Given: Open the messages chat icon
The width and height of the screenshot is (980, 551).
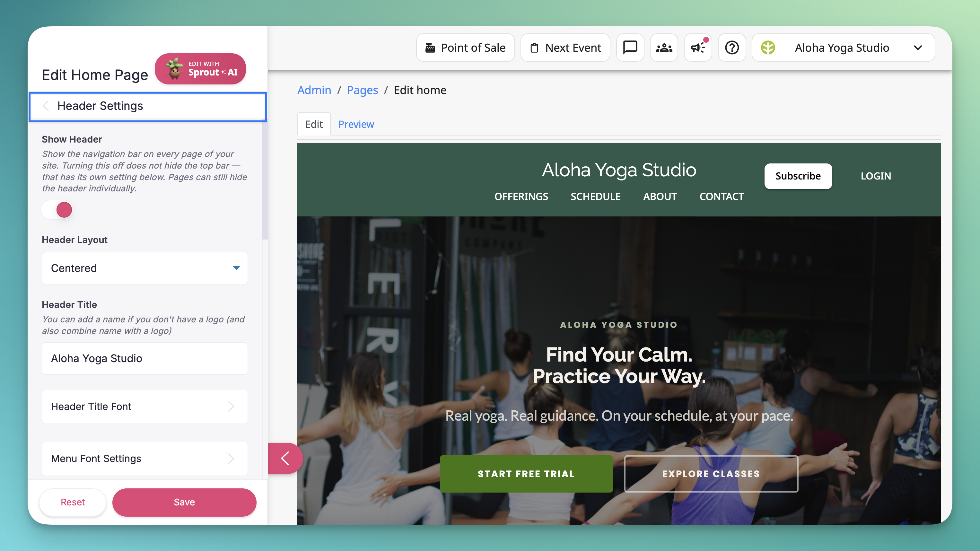Looking at the screenshot, I should [630, 48].
